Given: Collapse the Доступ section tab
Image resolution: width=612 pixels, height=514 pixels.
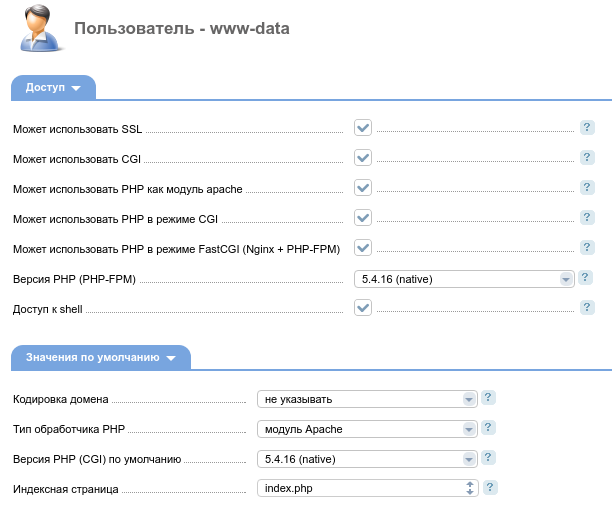Looking at the screenshot, I should [x=53, y=88].
